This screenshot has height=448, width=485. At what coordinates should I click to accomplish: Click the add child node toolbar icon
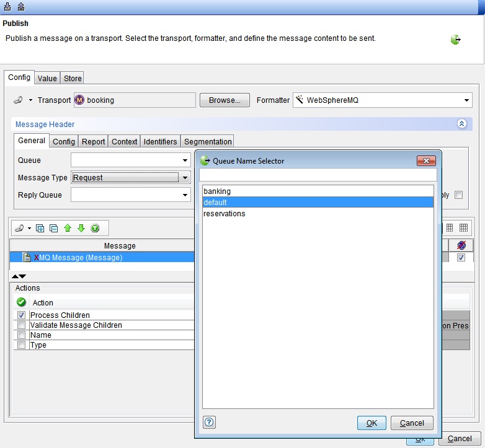40,228
